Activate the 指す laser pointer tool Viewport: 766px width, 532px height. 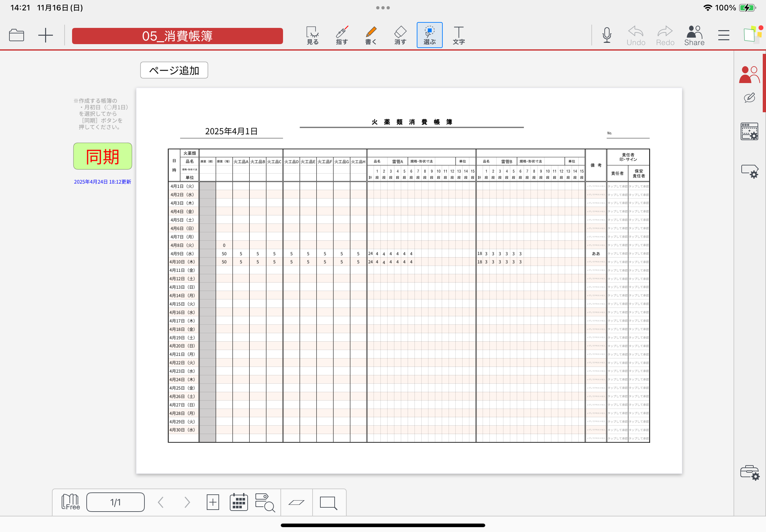point(341,35)
